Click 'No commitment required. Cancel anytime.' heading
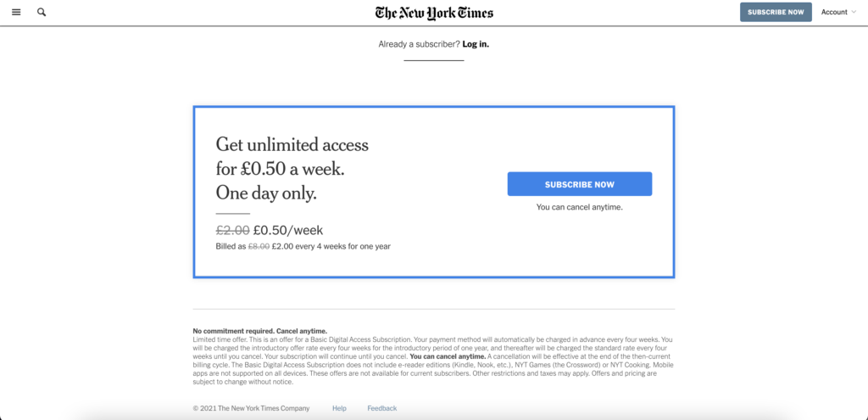The height and width of the screenshot is (420, 868). coord(259,332)
